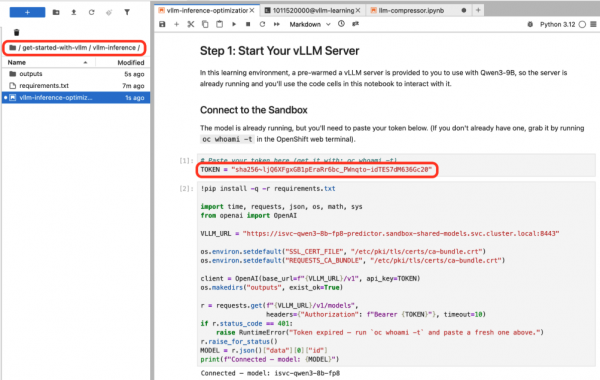
Task: Interrupt the kernel with stop button
Action: (248, 24)
